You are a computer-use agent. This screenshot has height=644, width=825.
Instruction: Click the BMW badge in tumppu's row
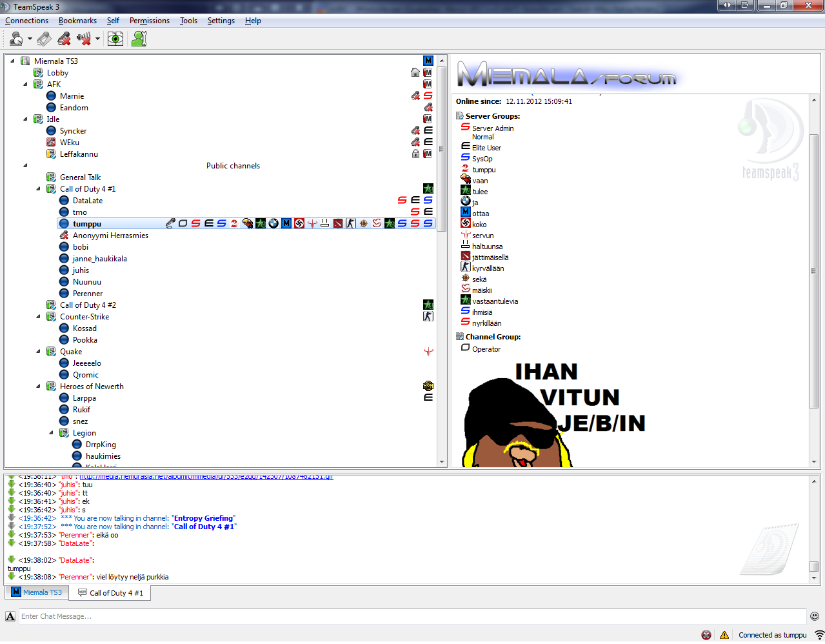(x=273, y=224)
